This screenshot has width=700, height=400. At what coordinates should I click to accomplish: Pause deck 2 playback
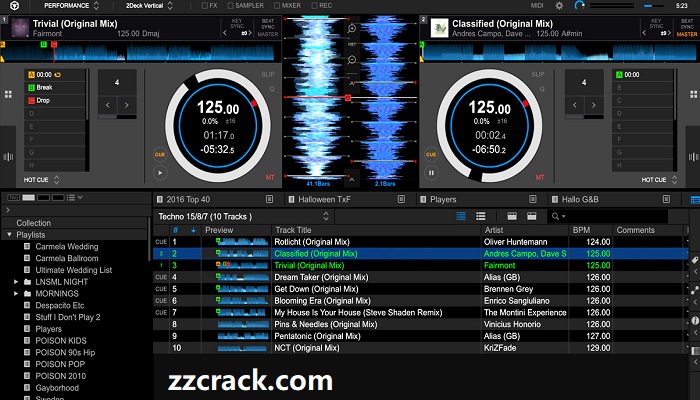431,173
